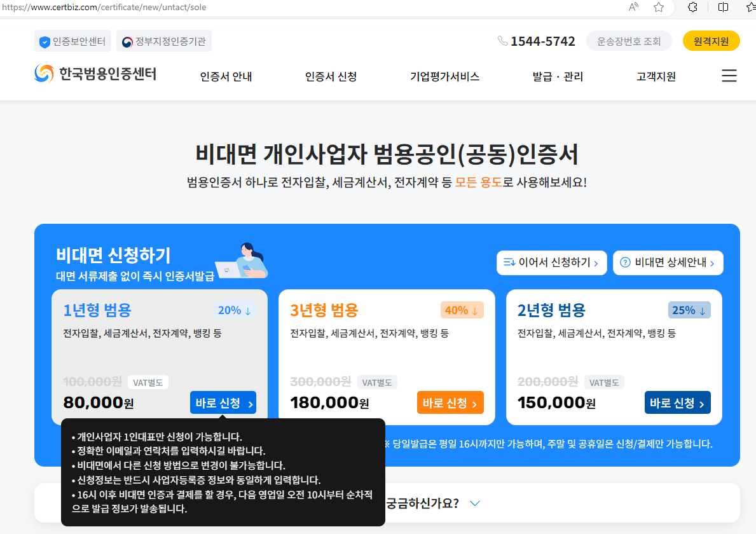Open 발급 · 관리 menu

point(558,77)
